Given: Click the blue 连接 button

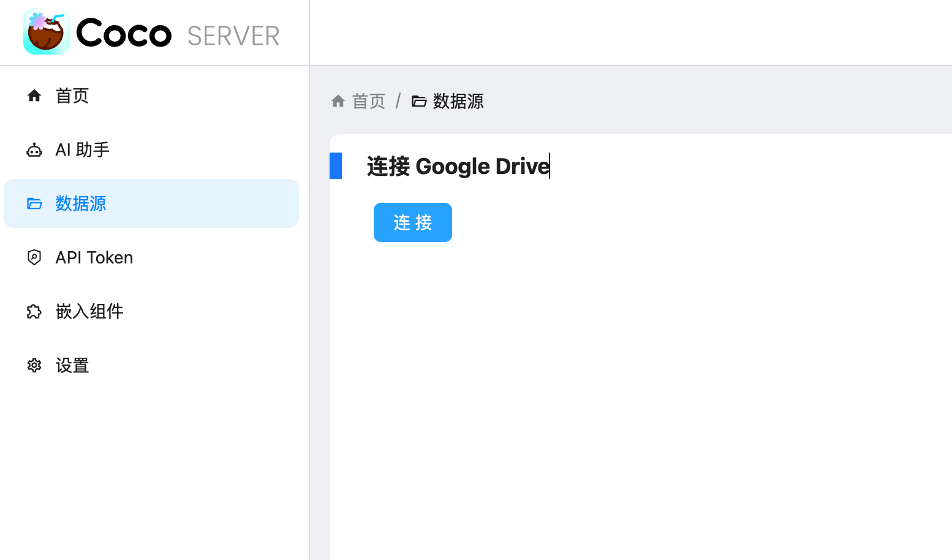Looking at the screenshot, I should (413, 222).
